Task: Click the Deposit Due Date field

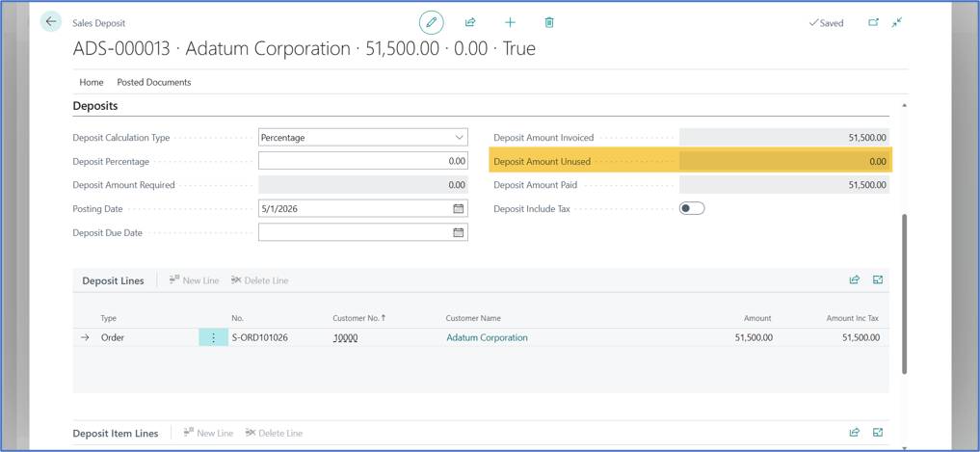Action: click(x=362, y=232)
